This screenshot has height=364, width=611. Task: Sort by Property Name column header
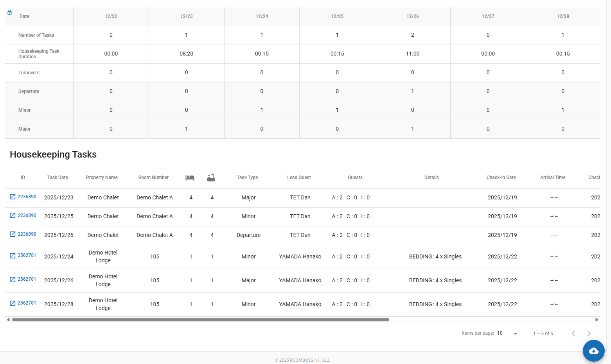(x=102, y=178)
